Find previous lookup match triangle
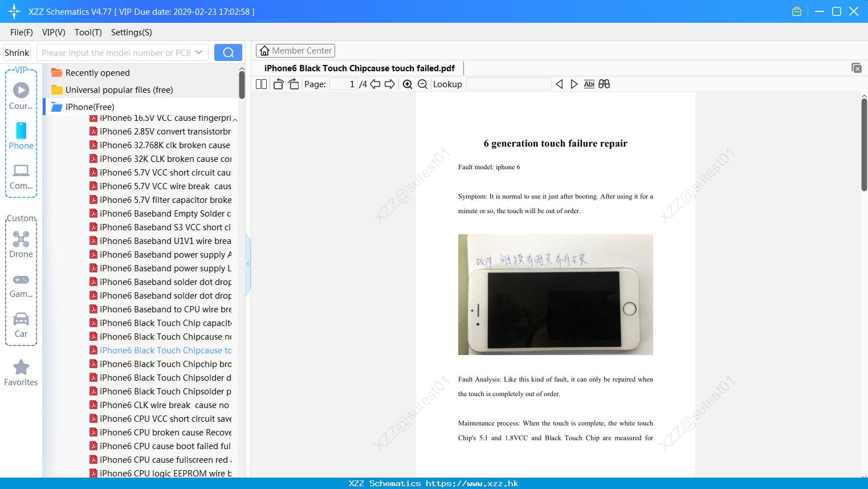This screenshot has width=868, height=489. pos(559,84)
